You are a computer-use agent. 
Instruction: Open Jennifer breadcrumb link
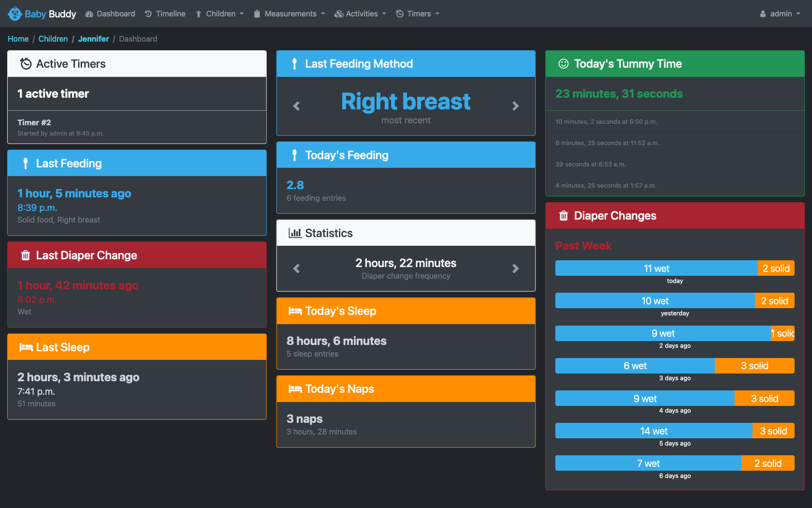(93, 39)
